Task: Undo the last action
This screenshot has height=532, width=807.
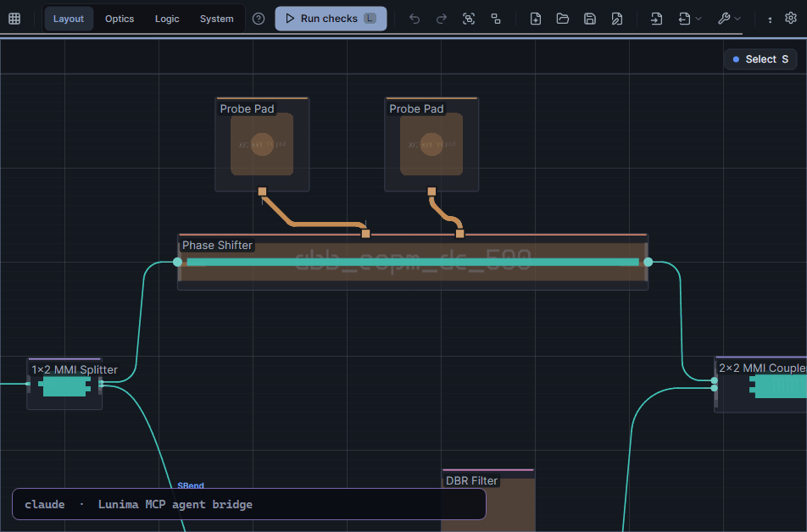Action: [415, 19]
